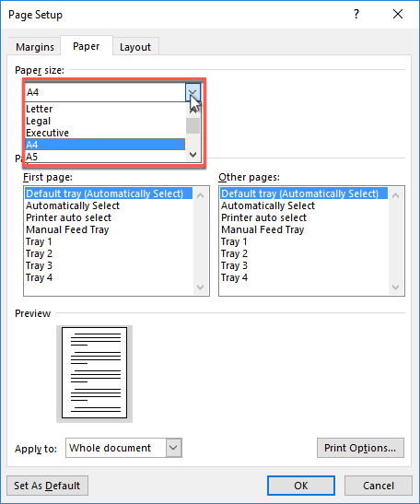420x504 pixels.
Task: Click the Paper size dropdown arrow
Action: coord(192,92)
